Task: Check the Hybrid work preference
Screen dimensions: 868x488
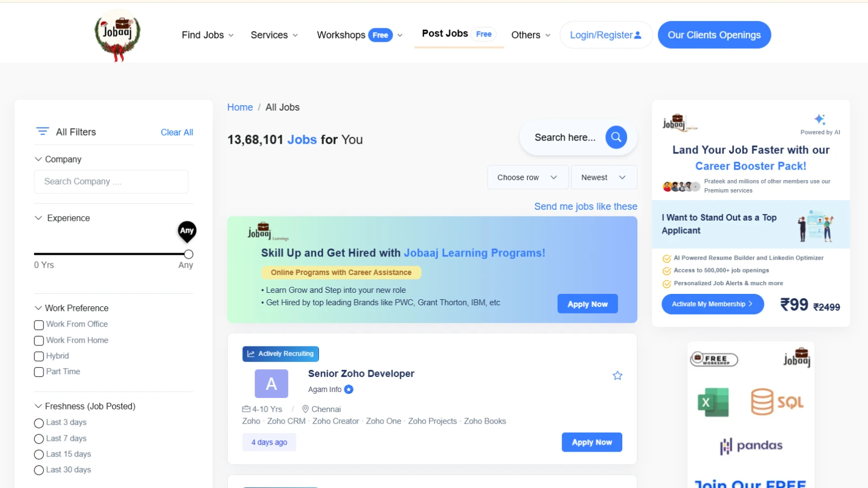Action: (x=39, y=356)
